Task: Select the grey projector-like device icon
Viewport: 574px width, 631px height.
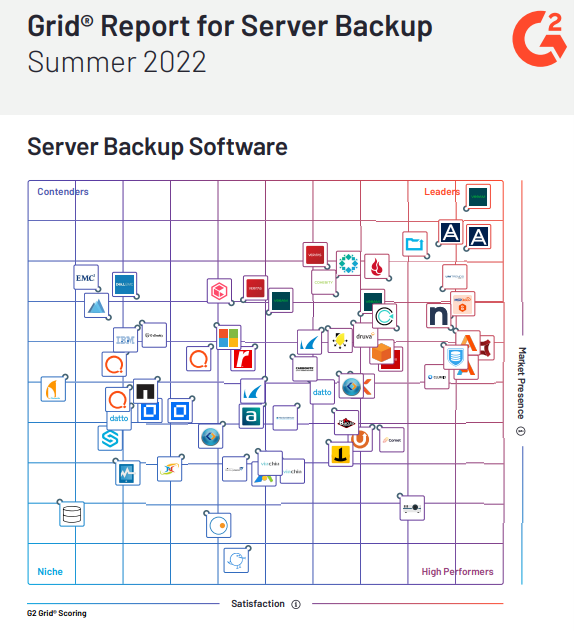Action: click(412, 508)
